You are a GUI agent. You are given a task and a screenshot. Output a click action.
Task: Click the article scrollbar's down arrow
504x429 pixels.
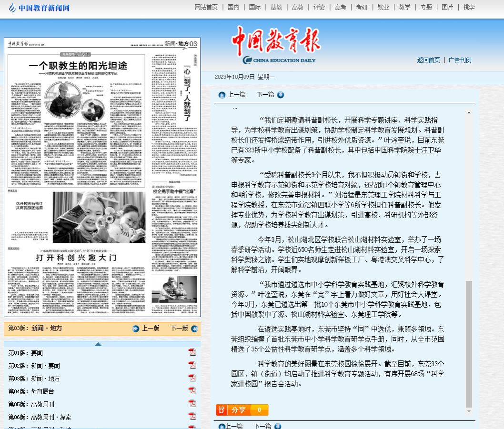click(x=469, y=411)
